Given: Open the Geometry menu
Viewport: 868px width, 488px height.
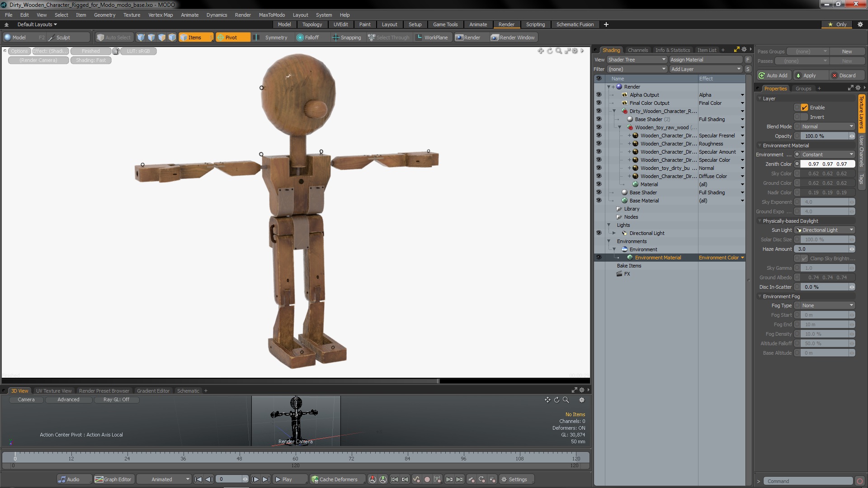Looking at the screenshot, I should pyautogui.click(x=104, y=15).
